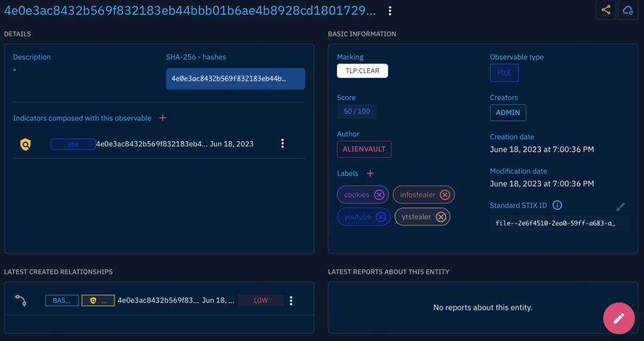Screen dimensions: 644x341
Task: Remove the cookies label
Action: [379, 195]
